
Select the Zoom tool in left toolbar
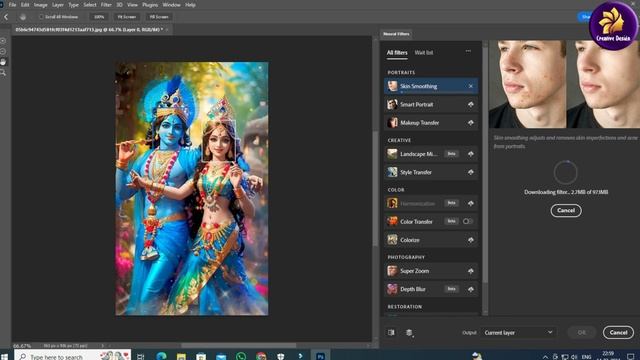pos(3,73)
